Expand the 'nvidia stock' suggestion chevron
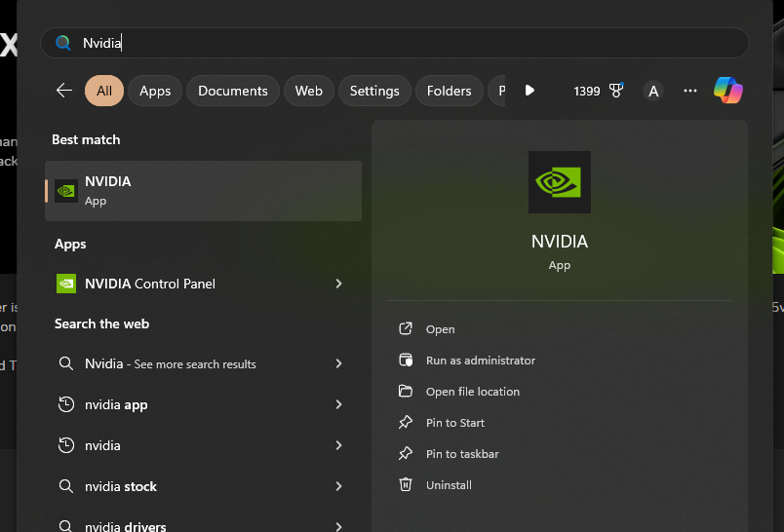Viewport: 784px width, 532px height. (x=338, y=486)
